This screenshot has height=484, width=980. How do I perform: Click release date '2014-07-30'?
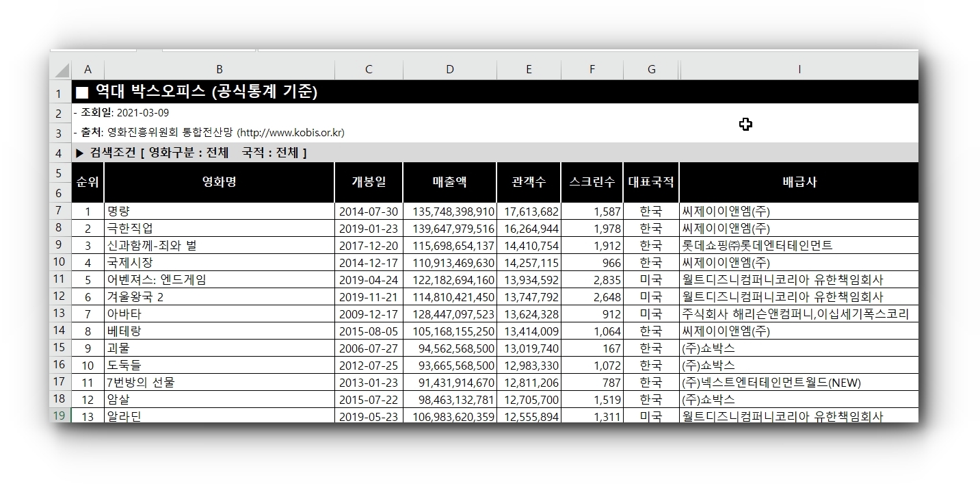pyautogui.click(x=369, y=211)
